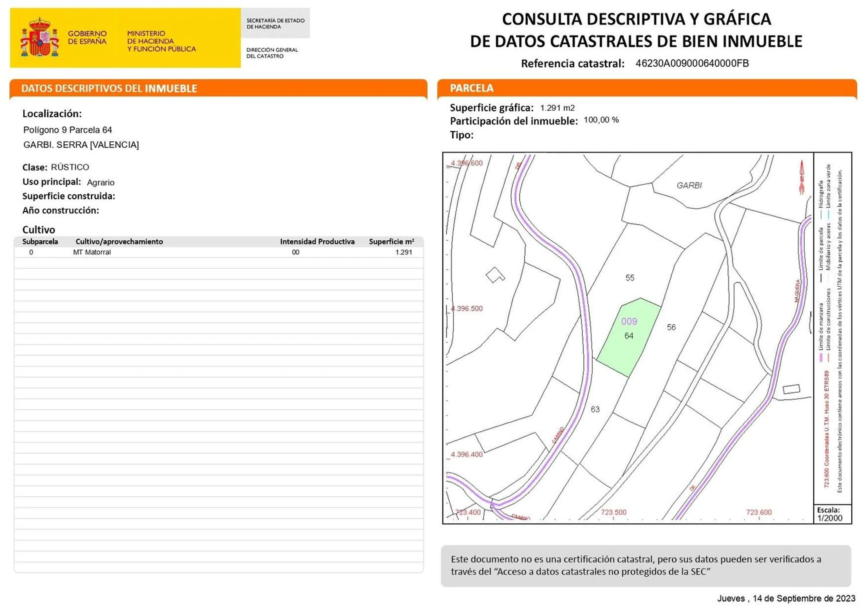This screenshot has width=868, height=613.
Task: Click the Secretaría de Estado de Hacienda box
Action: click(275, 23)
